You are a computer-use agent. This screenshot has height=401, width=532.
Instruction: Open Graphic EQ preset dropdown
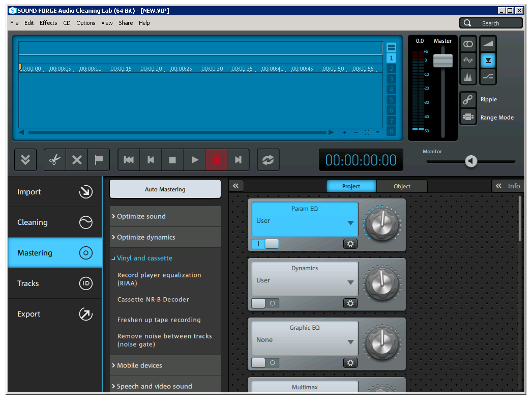[x=350, y=342]
